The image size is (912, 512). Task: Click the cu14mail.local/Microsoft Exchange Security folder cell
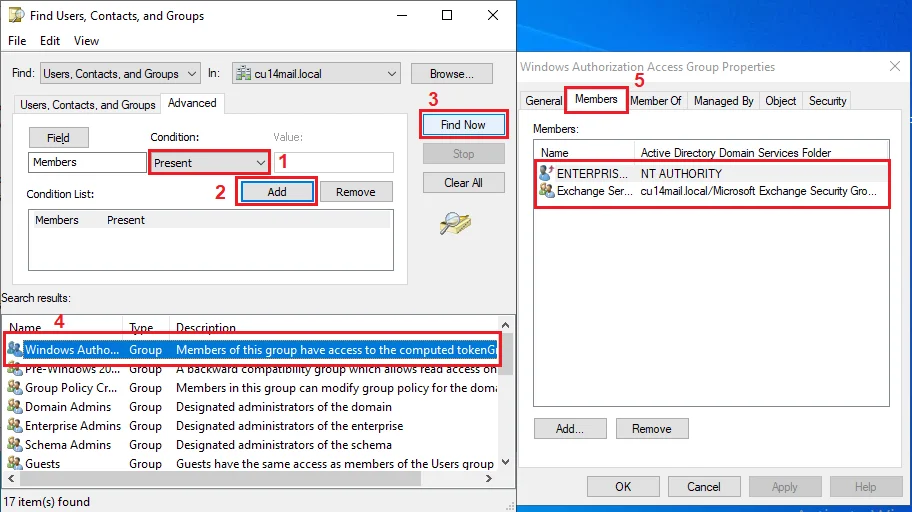[758, 191]
